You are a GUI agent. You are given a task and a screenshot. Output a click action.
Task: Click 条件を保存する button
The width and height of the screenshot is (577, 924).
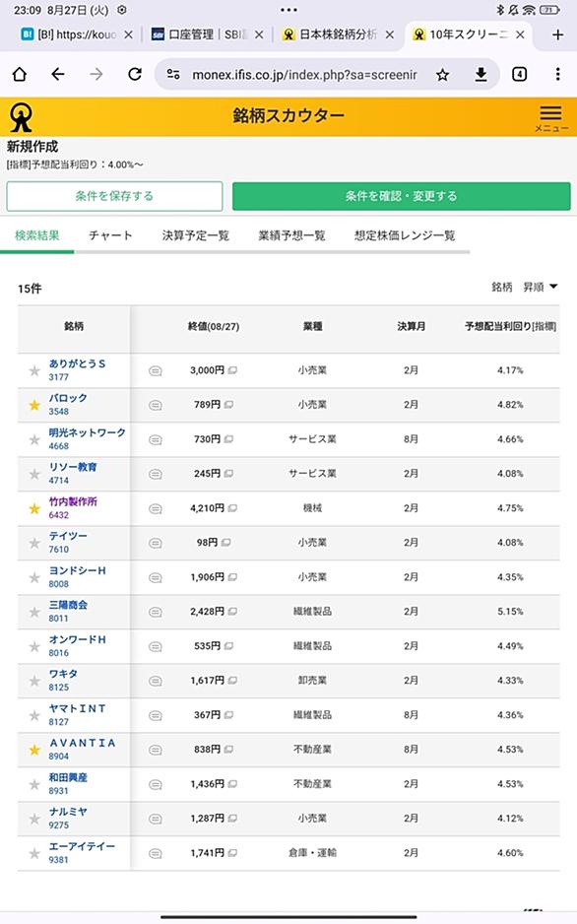(114, 196)
